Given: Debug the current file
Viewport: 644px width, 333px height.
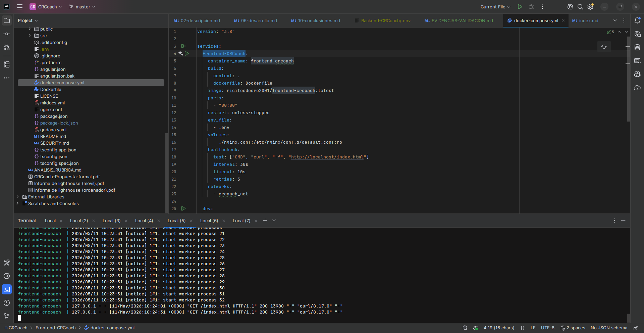Looking at the screenshot, I should [531, 7].
